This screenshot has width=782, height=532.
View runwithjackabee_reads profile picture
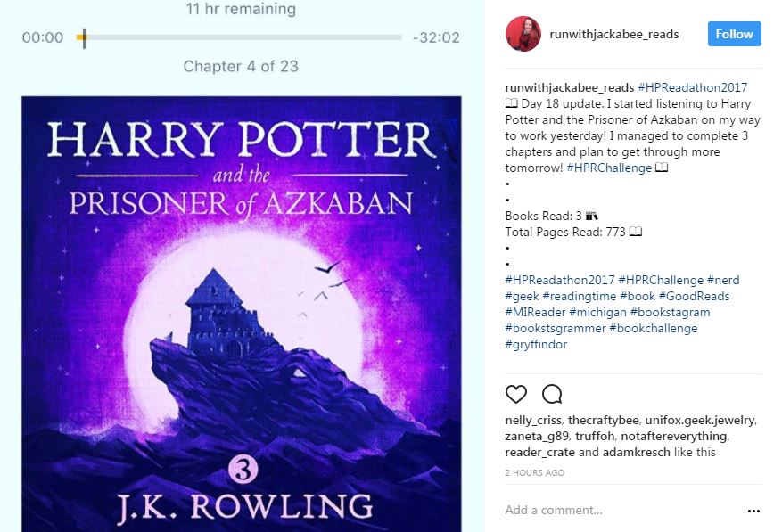pos(523,34)
